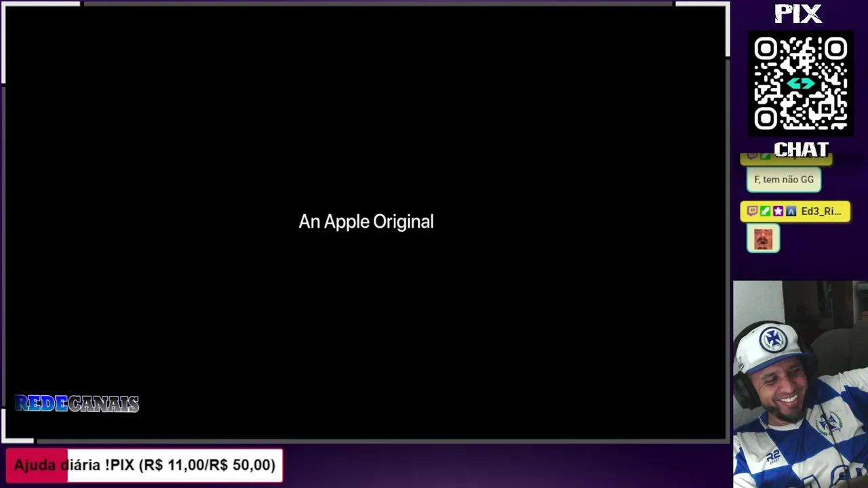The width and height of the screenshot is (868, 488).
Task: Click the PIX QR code
Action: coord(801,84)
